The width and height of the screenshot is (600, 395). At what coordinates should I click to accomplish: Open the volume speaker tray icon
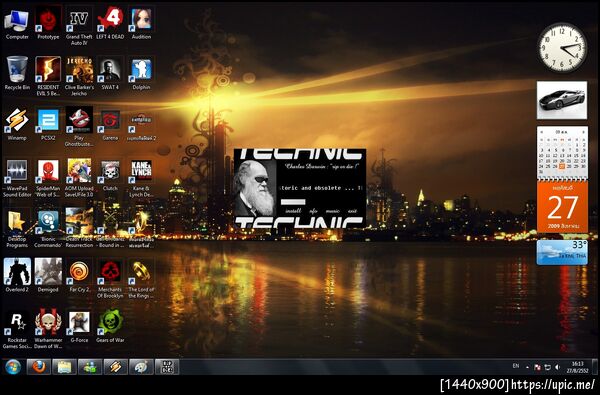tap(557, 367)
